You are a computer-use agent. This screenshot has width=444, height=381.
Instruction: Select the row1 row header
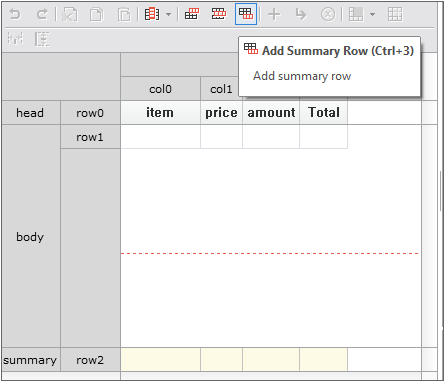(x=90, y=137)
